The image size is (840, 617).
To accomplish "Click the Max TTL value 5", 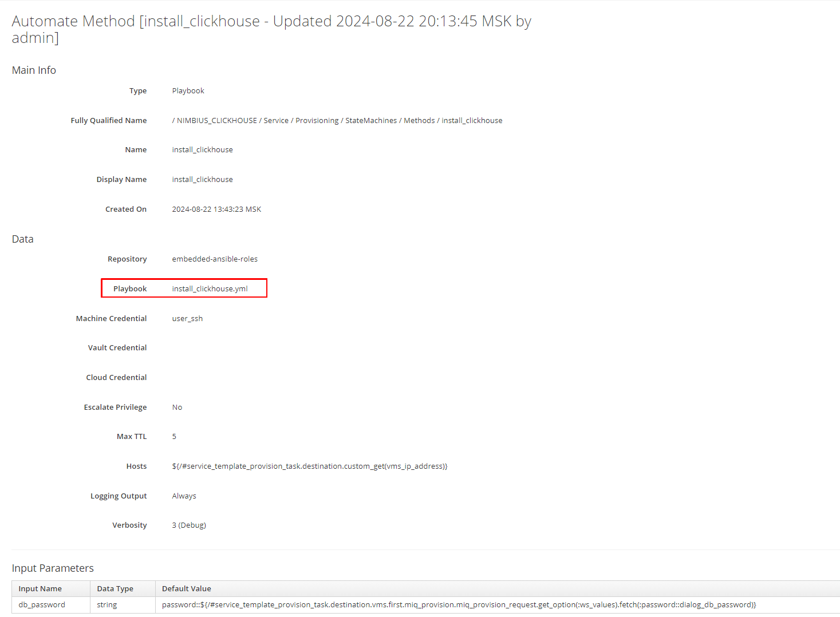I will (x=174, y=437).
